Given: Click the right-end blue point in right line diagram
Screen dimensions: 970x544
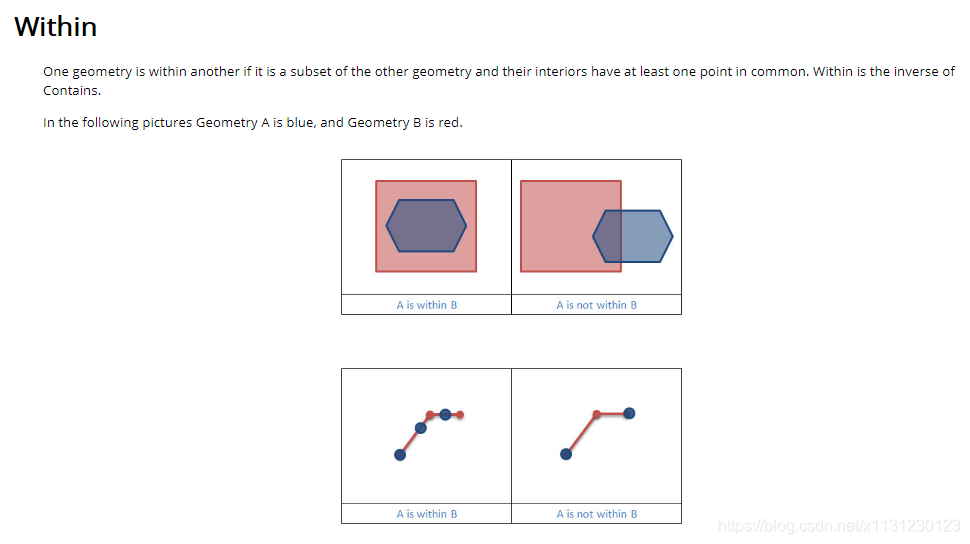Looking at the screenshot, I should click(x=629, y=413).
